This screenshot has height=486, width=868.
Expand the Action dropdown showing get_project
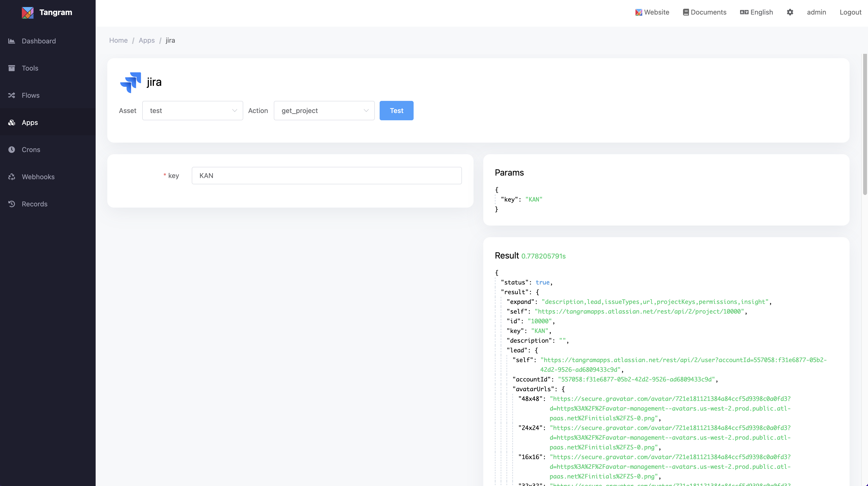coord(324,111)
